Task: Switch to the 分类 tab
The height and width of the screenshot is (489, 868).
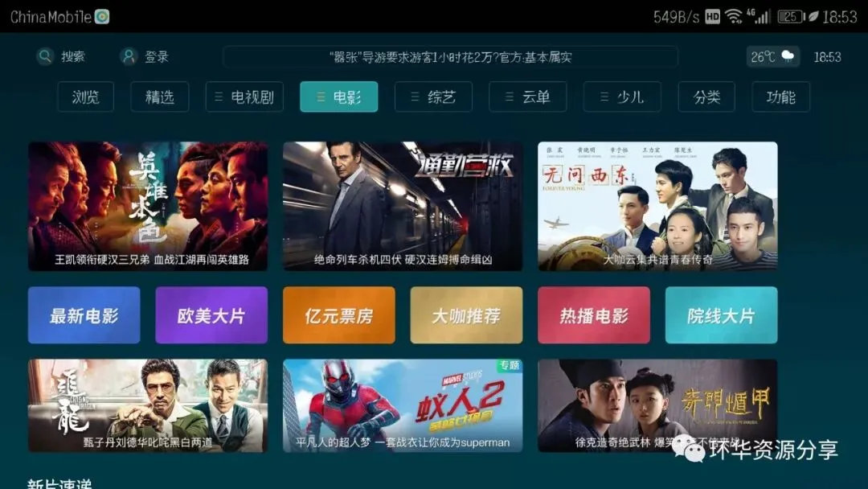Action: point(706,97)
